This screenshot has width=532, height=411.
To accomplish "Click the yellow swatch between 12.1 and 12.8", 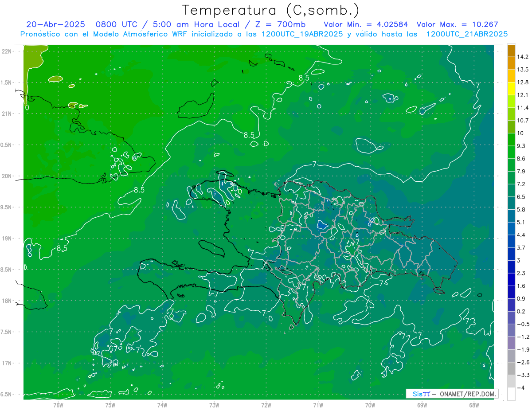I will [511, 89].
